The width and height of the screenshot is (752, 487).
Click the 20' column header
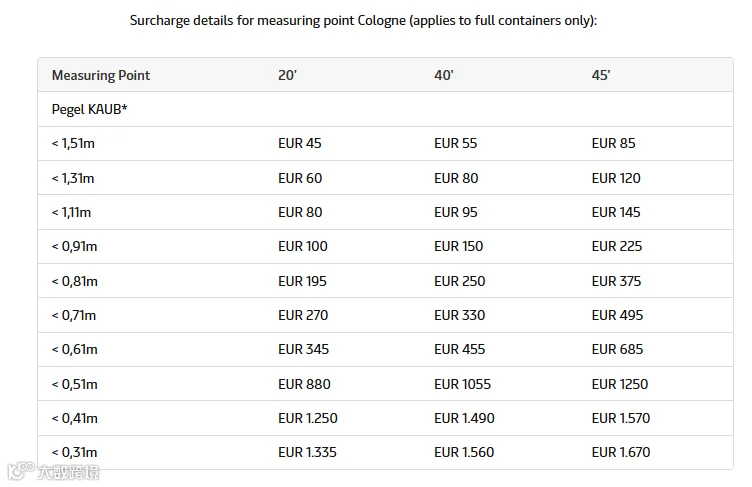point(287,75)
